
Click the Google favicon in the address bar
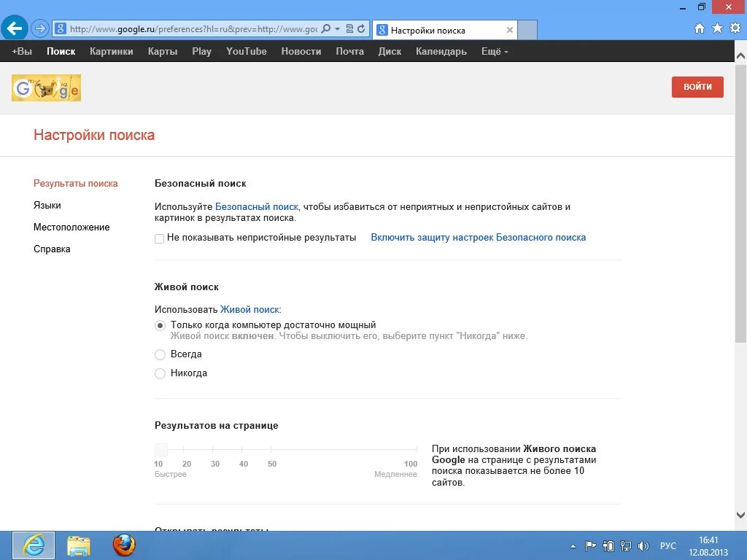[61, 28]
